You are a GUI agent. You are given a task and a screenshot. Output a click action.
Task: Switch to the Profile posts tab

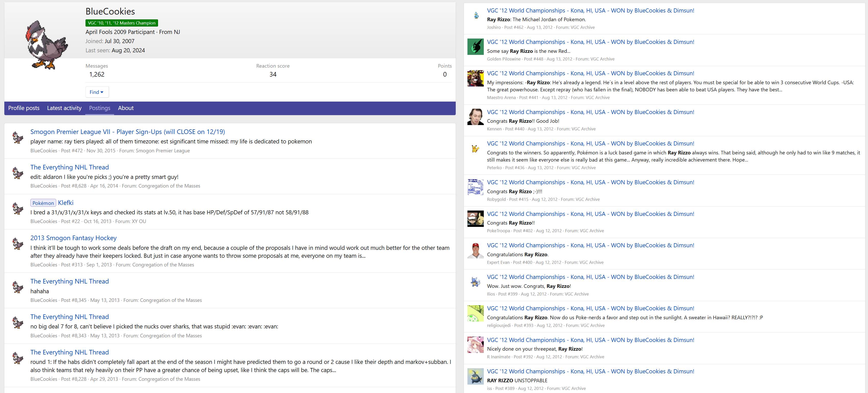(x=23, y=108)
